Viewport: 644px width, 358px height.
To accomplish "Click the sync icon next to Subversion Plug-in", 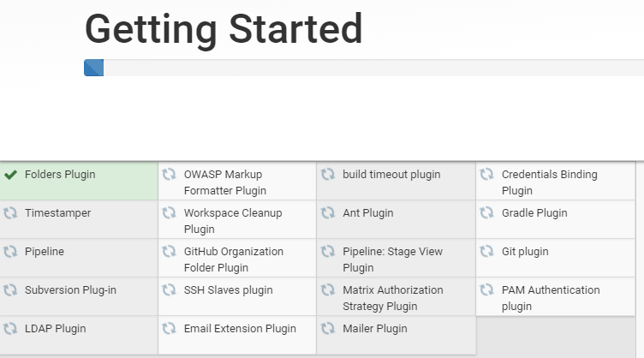I will coord(11,290).
